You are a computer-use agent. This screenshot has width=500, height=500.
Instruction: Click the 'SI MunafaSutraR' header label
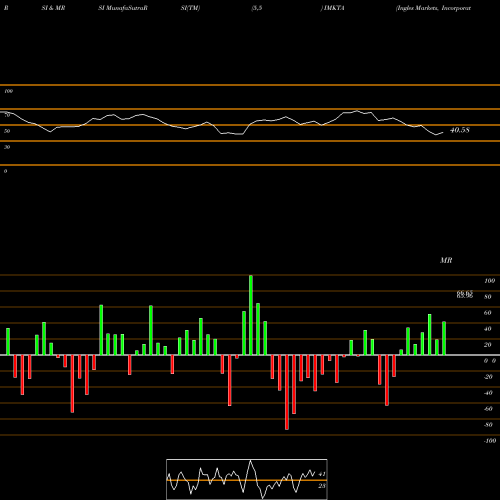coord(123,8)
